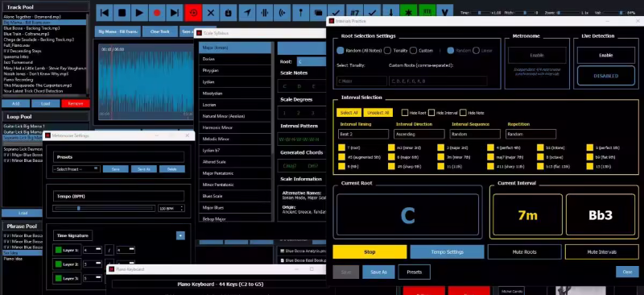This screenshot has height=295, width=644.
Task: Click the metronome icon in the toolbar
Action: pos(229,13)
